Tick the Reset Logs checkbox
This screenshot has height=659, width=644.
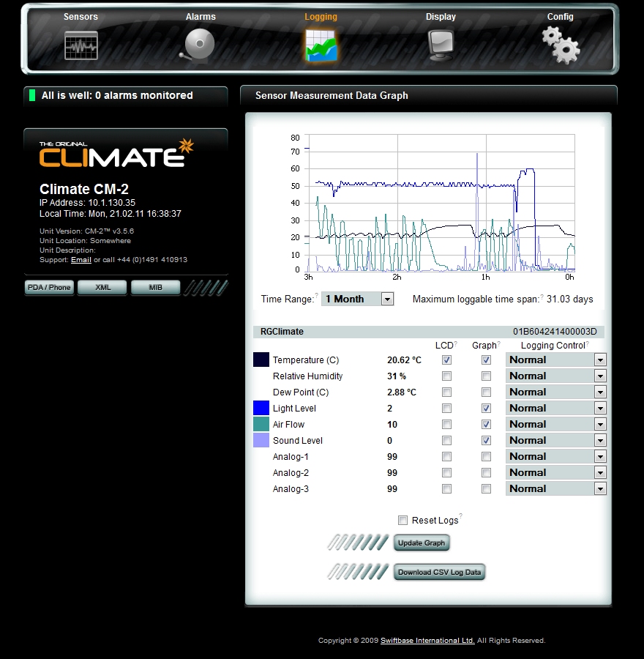click(403, 521)
